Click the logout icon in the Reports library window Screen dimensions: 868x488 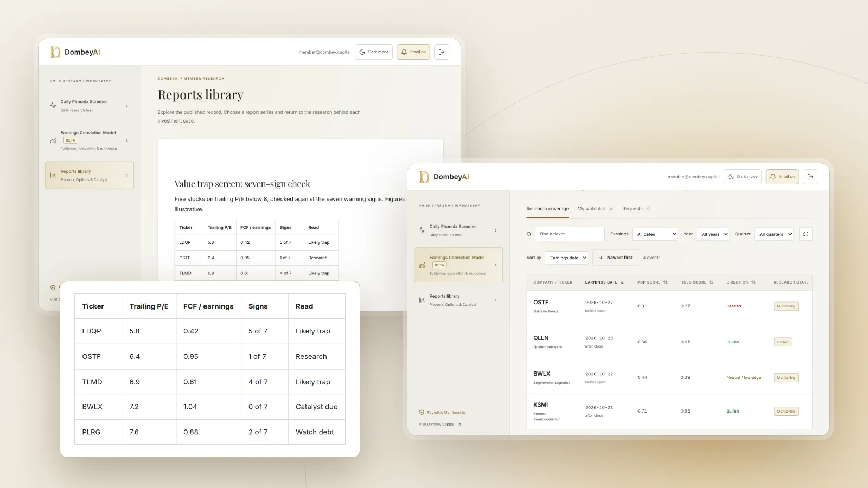pyautogui.click(x=442, y=52)
